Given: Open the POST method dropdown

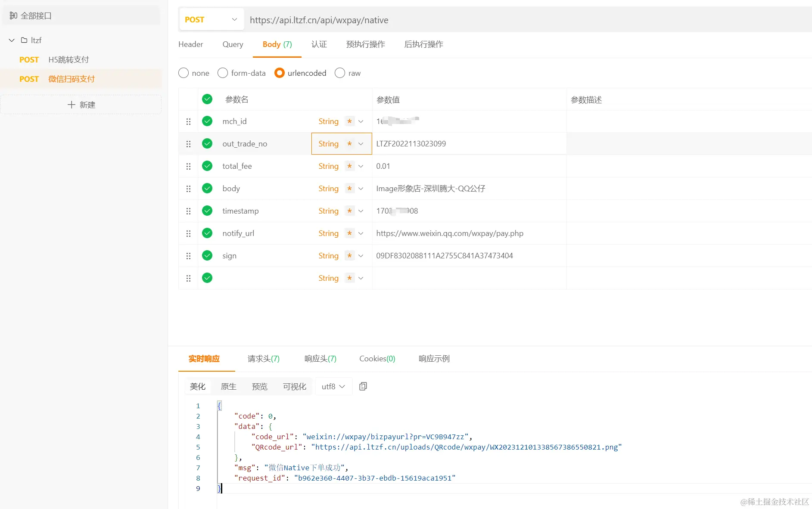Looking at the screenshot, I should point(212,19).
